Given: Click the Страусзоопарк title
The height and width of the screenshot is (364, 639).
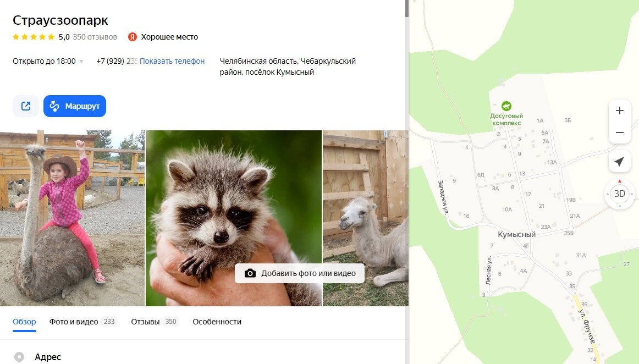Looking at the screenshot, I should tap(60, 20).
